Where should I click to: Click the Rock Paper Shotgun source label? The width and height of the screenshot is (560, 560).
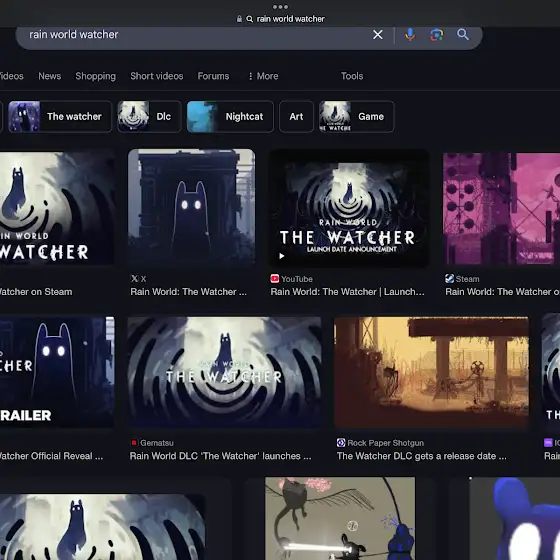386,443
